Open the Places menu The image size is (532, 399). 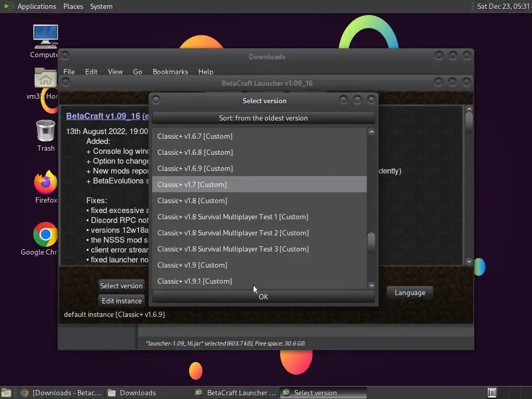[x=73, y=6]
